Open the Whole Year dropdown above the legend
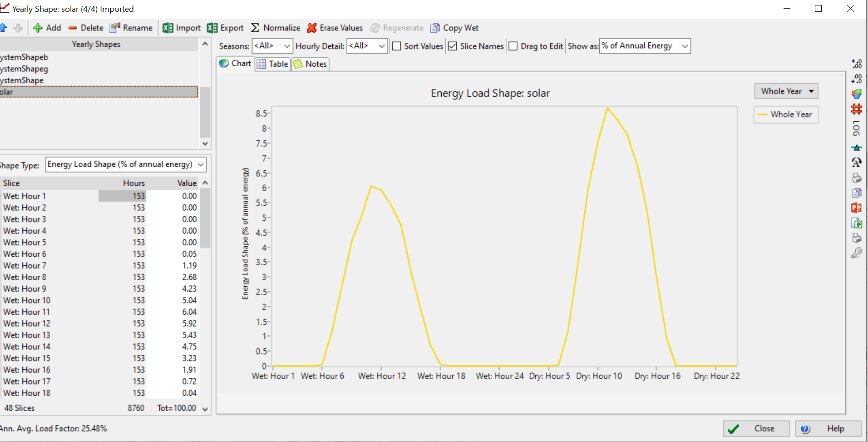 (786, 91)
